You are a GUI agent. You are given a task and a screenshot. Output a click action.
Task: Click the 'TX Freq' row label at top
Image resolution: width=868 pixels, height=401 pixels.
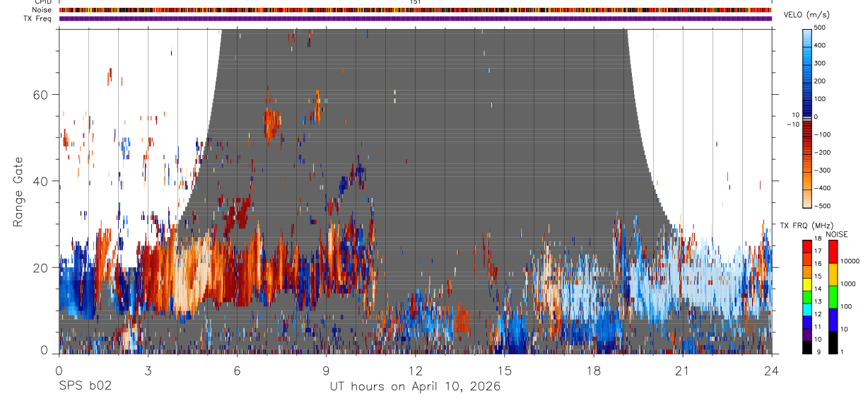click(39, 18)
